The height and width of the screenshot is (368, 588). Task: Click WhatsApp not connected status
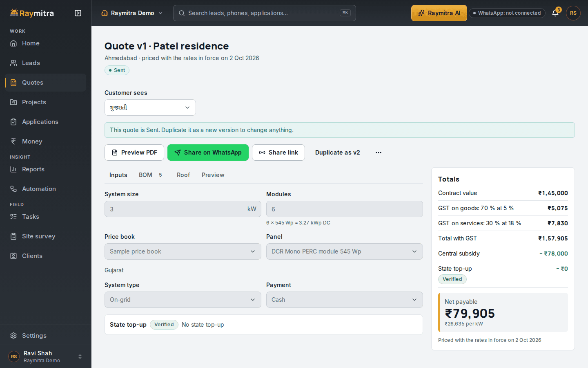point(507,13)
